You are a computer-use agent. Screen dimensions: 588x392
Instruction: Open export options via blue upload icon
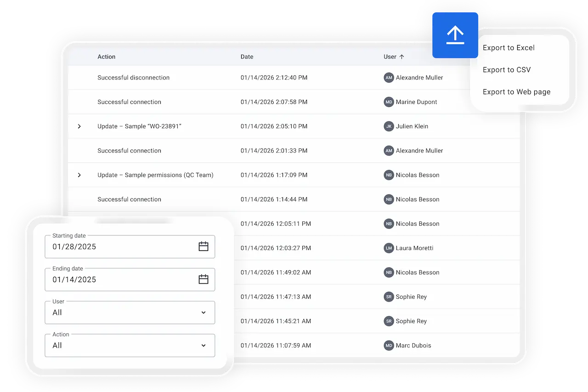click(x=455, y=34)
